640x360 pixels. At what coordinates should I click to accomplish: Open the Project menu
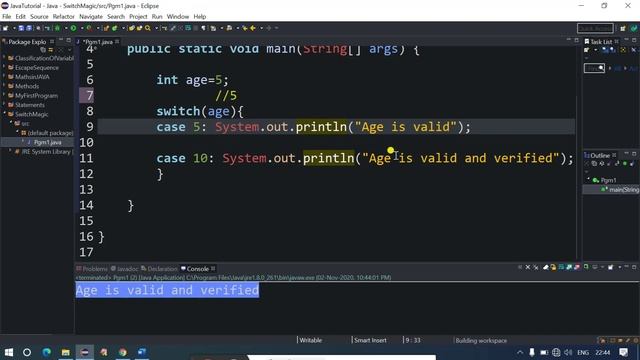138,16
